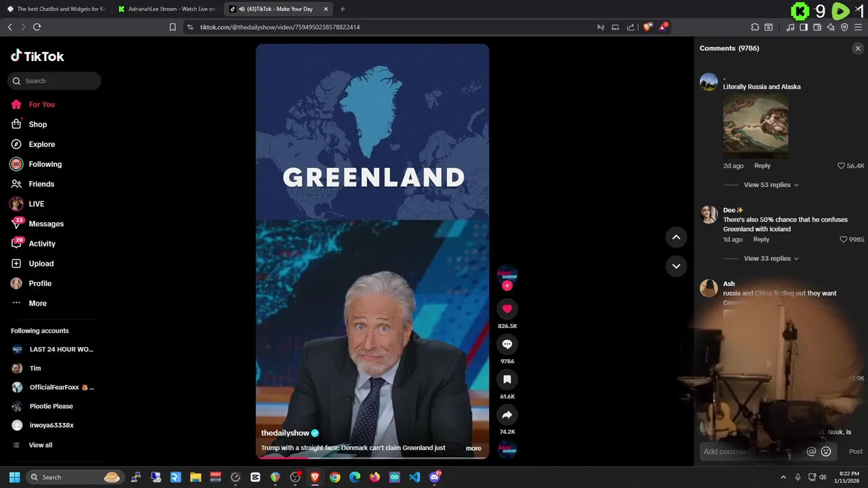Viewport: 868px width, 488px height.
Task: Open File Explorer from the taskbar
Action: click(x=195, y=477)
